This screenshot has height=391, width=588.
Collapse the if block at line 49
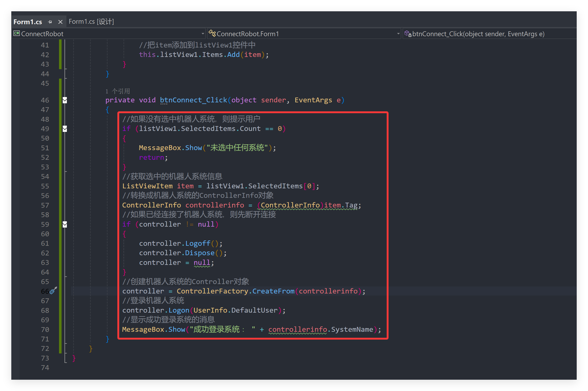65,129
